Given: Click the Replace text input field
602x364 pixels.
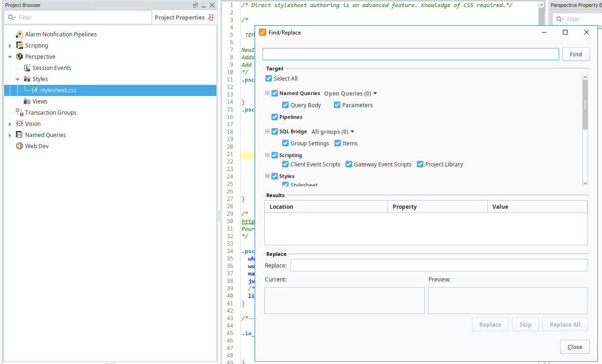Looking at the screenshot, I should [438, 266].
